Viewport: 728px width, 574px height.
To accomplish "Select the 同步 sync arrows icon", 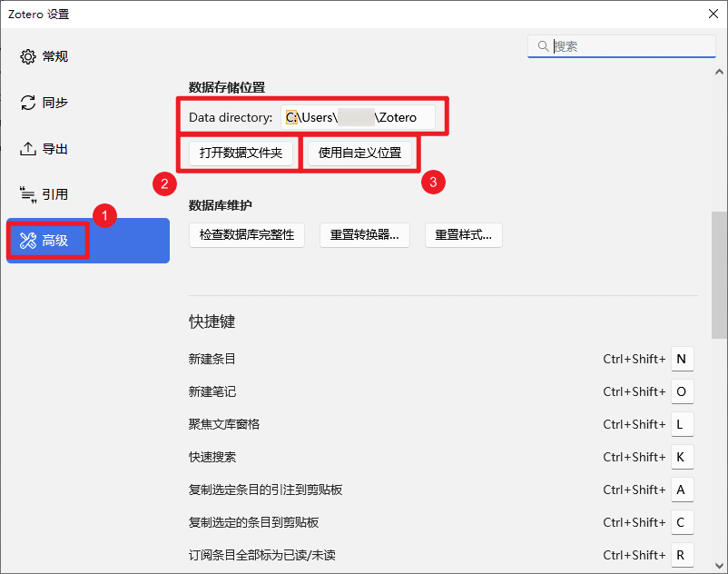I will coord(25,103).
